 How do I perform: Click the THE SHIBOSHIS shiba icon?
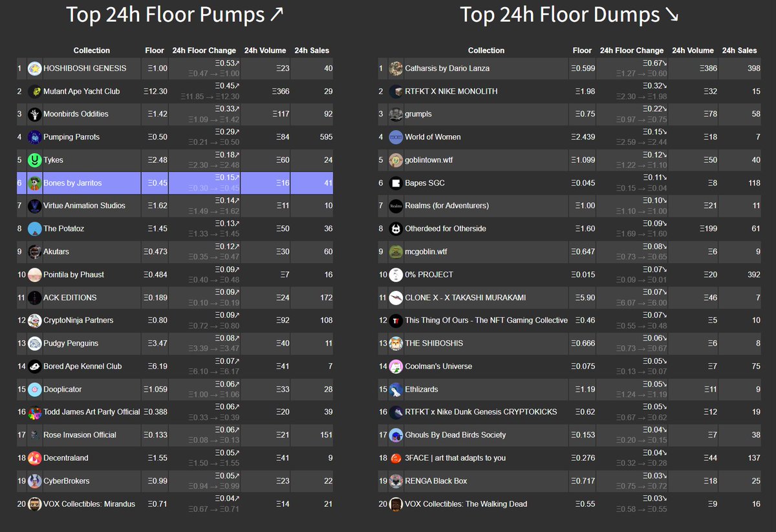click(x=394, y=343)
